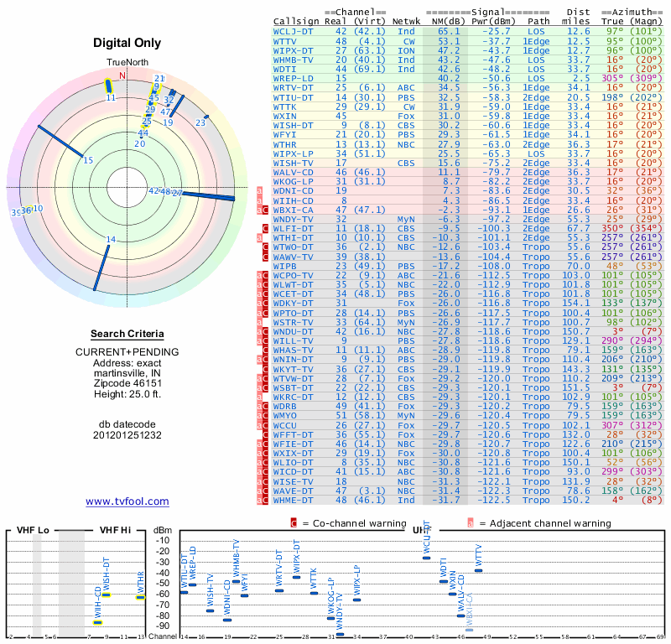Screen dimensions: 671x644
Task: Click the WISH-DT marker in VHF chart
Action: pos(107,595)
